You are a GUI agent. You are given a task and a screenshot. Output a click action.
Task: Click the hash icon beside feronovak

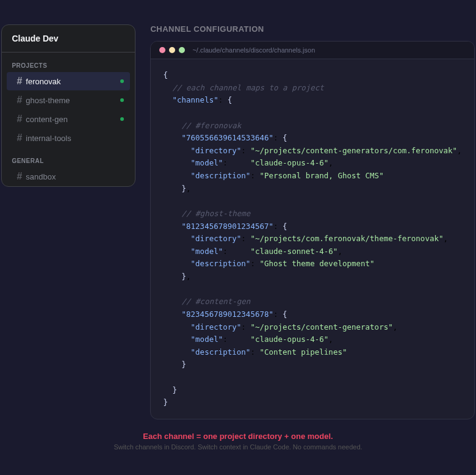(20, 81)
